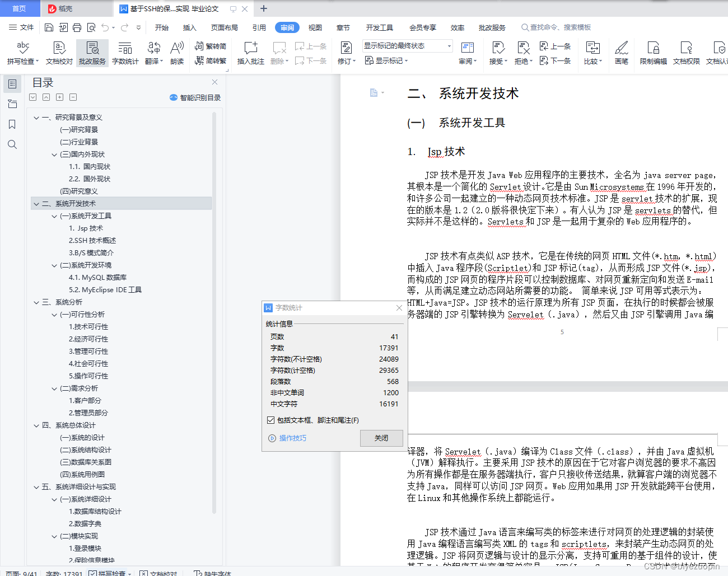Open the 首页 home tab
Screen dimensions: 728x576
pos(20,8)
